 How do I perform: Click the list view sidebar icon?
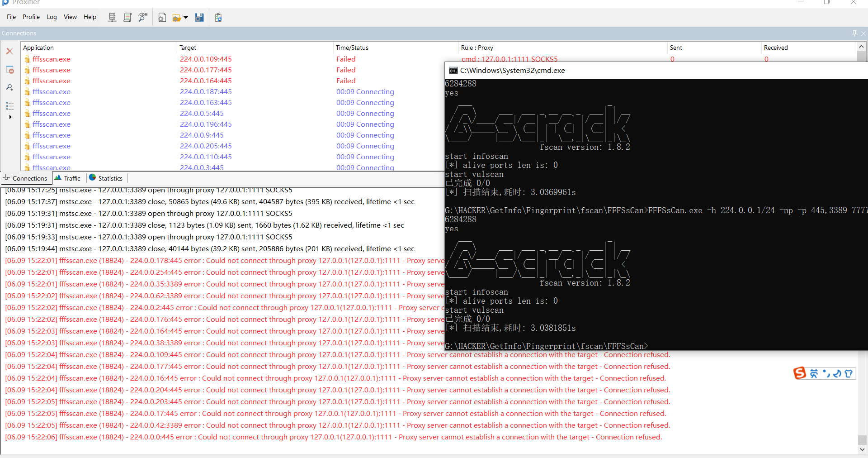(x=9, y=106)
